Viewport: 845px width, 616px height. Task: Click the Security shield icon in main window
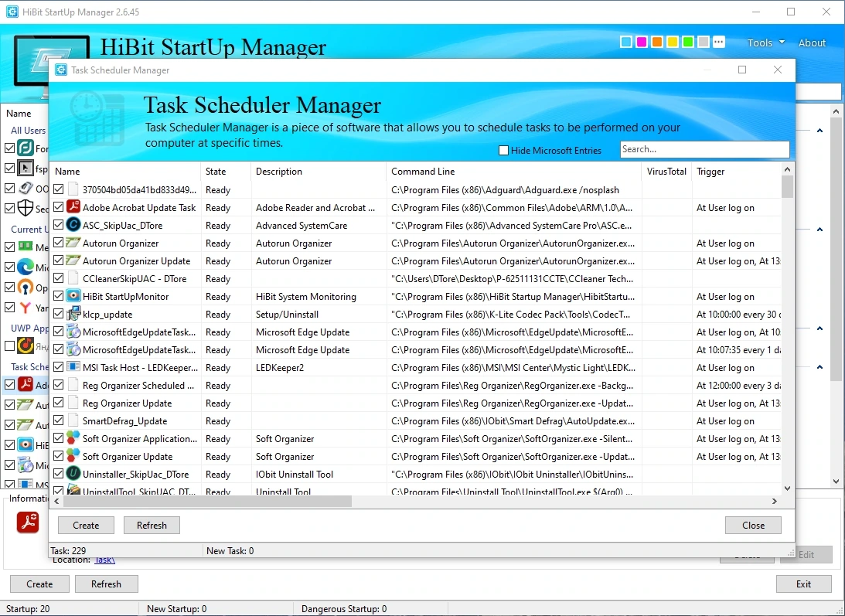[x=26, y=208]
